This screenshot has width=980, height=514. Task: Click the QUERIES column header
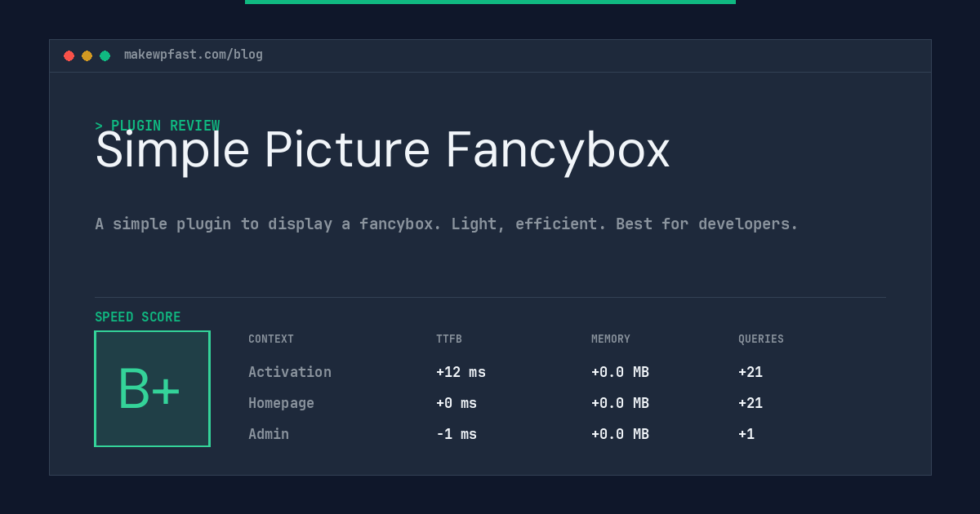tap(761, 339)
